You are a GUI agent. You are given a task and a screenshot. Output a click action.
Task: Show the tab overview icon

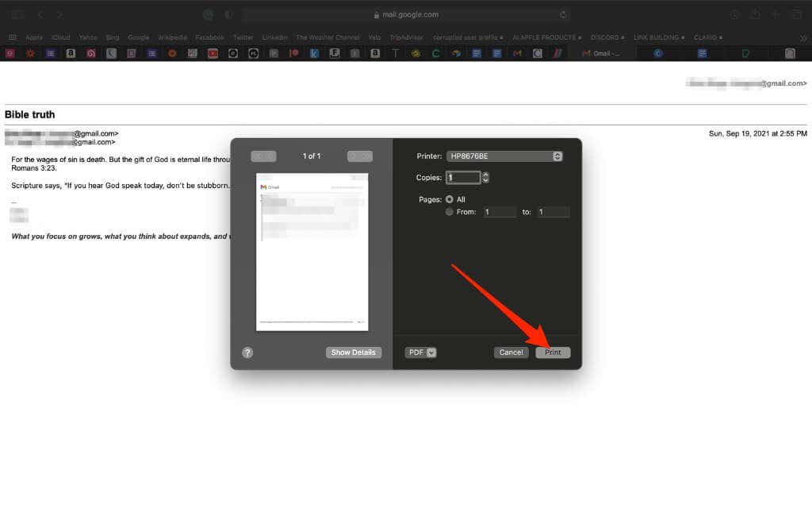[x=796, y=14]
